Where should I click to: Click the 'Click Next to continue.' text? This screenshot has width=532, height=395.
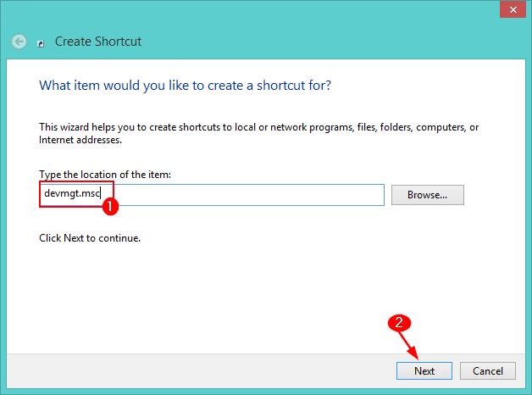90,238
